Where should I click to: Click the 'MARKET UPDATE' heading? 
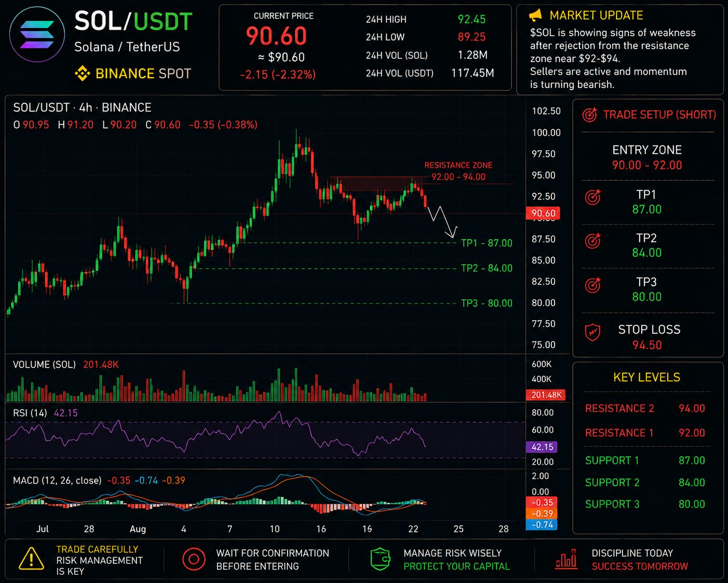tap(596, 16)
